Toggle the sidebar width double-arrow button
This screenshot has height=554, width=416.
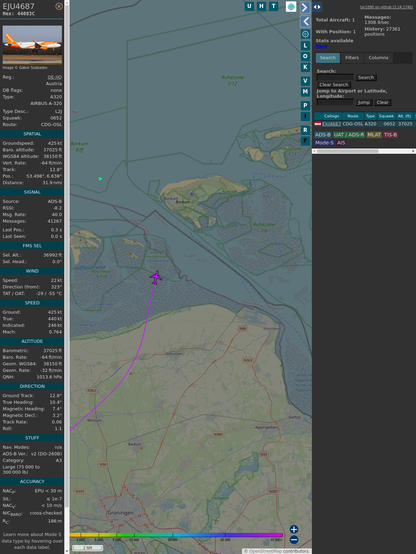(x=317, y=7)
